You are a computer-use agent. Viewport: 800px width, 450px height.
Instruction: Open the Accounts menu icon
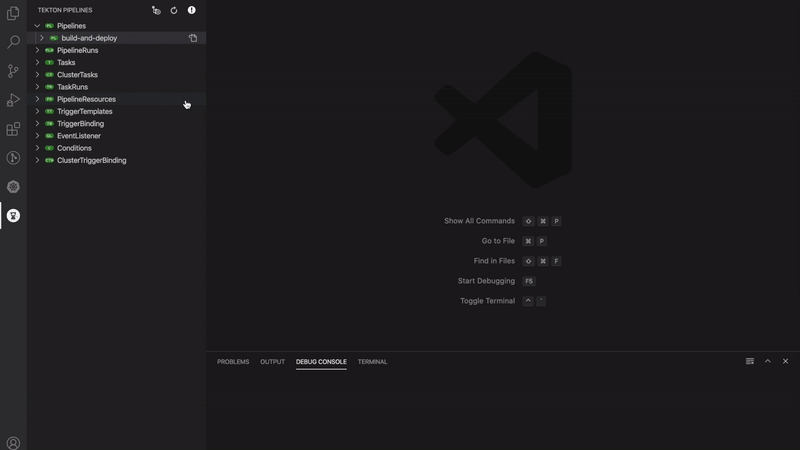click(13, 443)
